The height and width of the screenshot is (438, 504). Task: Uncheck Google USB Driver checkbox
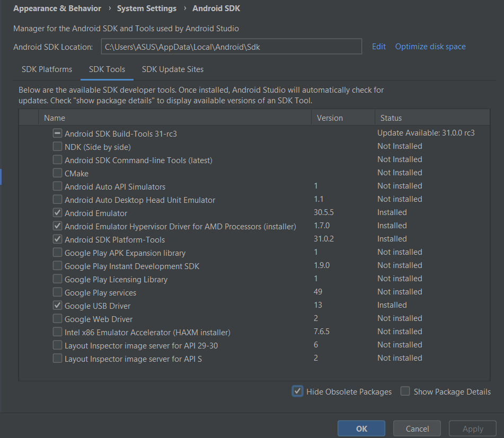[x=57, y=306]
